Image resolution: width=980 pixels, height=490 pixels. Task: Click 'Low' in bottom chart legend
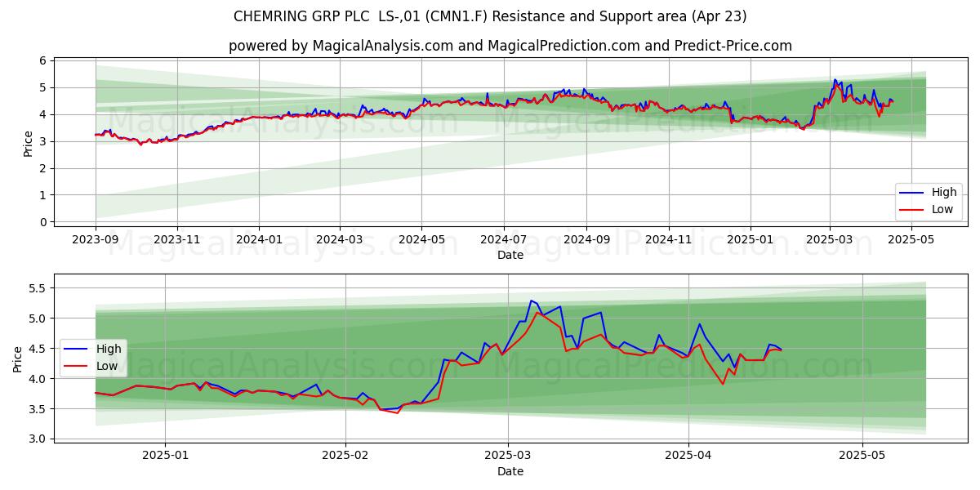click(107, 365)
